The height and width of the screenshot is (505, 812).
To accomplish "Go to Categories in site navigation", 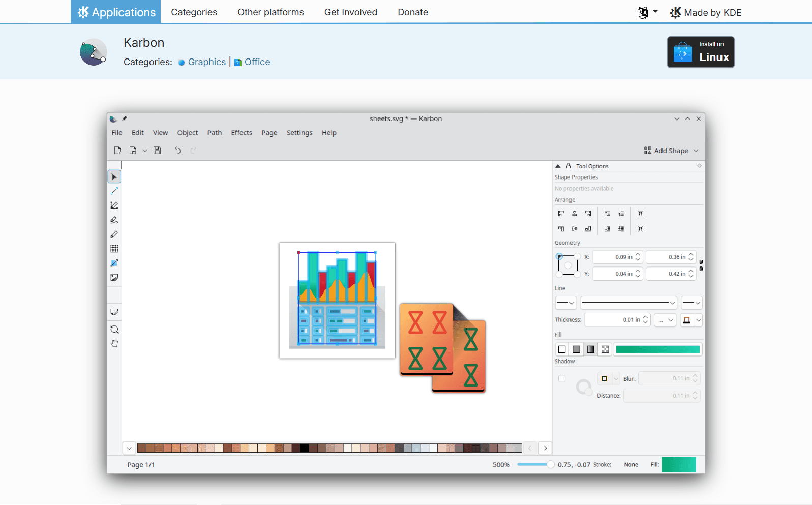I will coord(194,12).
